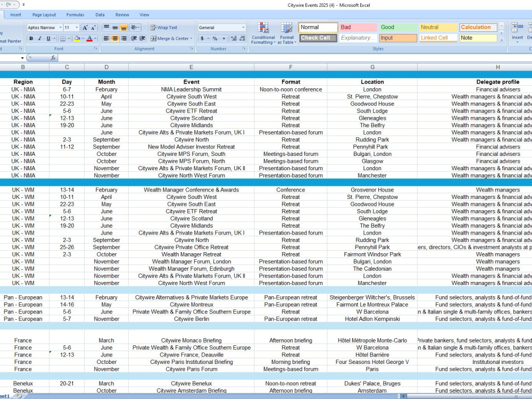Viewport: 532px width, 399px height.
Task: Expand the cell styles gallery
Action: (502, 40)
